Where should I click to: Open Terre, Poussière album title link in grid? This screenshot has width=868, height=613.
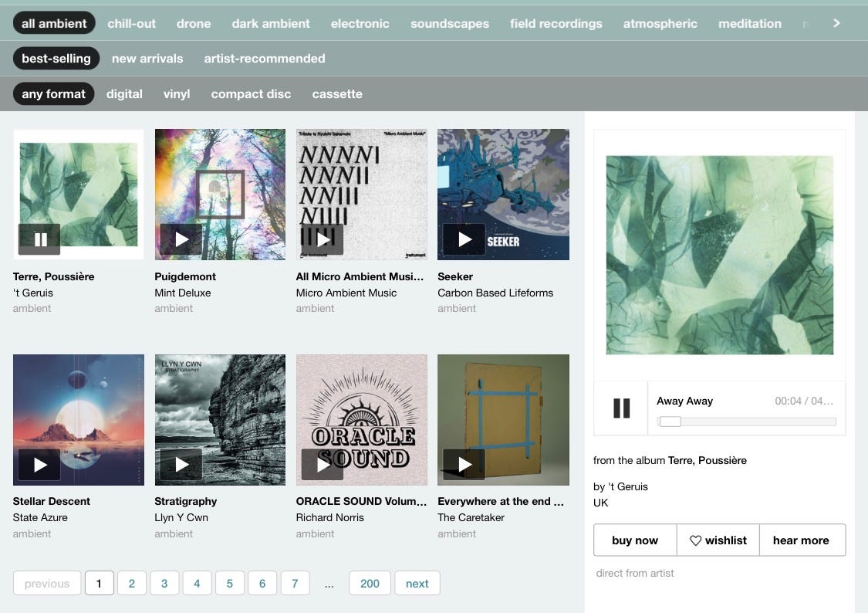coord(54,276)
